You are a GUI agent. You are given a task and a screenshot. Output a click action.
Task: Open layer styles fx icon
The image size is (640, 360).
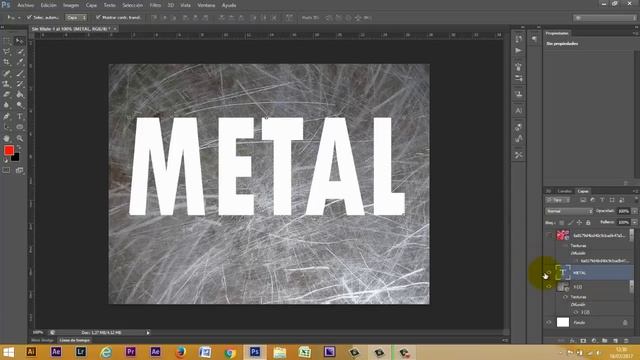click(x=572, y=340)
